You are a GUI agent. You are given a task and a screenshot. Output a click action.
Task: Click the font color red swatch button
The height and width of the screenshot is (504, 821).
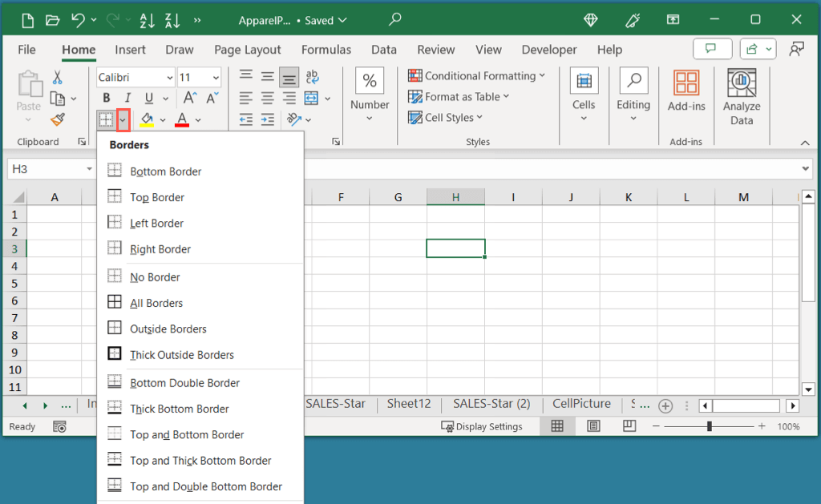click(x=182, y=120)
